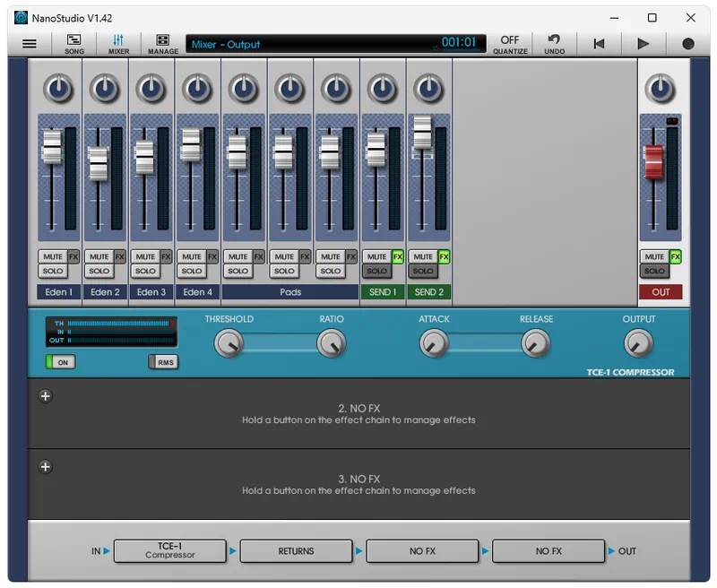Select TCE-1 Compressor in effect chain
Screen dimensions: 717x588
pos(170,550)
